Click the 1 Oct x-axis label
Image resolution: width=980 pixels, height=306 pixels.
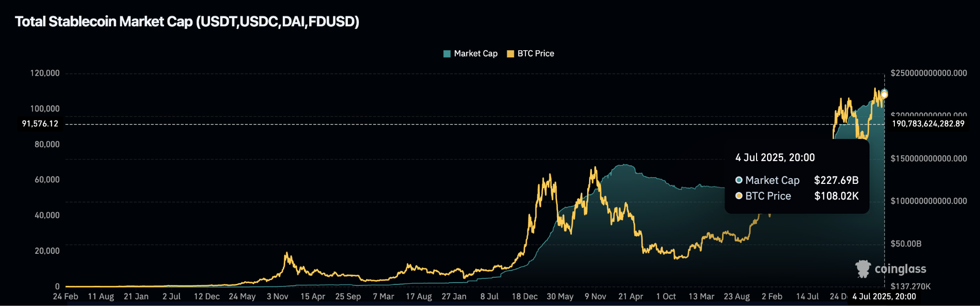coord(666,296)
